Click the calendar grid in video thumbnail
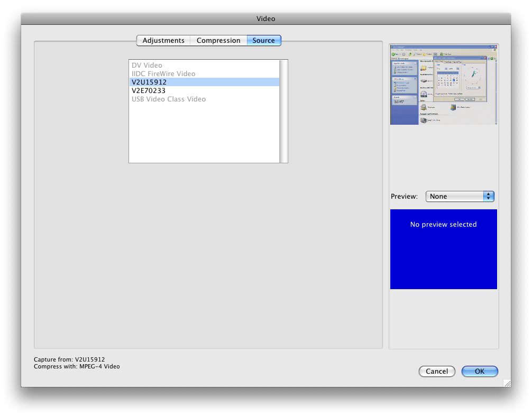This screenshot has width=532, height=416. tap(448, 81)
